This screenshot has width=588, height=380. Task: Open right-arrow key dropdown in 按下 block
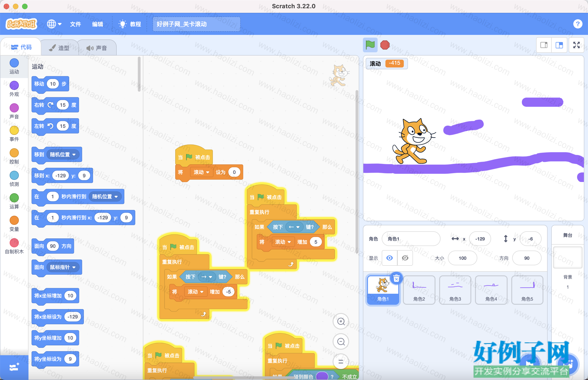click(x=207, y=277)
